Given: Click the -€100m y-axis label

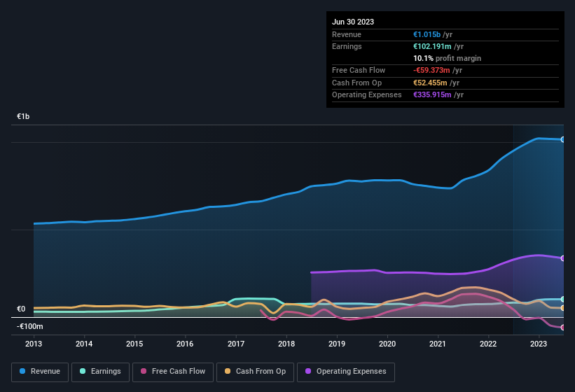Looking at the screenshot, I should 29,326.
